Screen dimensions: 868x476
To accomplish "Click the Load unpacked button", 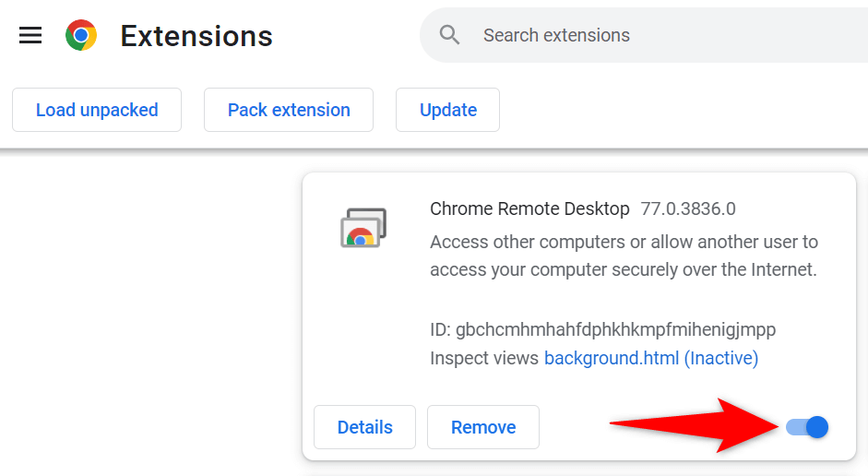I will click(97, 110).
